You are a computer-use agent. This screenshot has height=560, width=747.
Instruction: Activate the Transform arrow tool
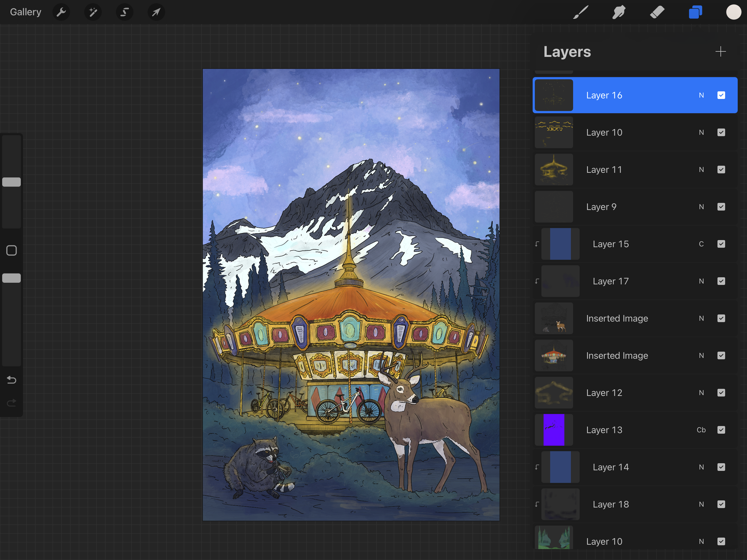click(156, 12)
